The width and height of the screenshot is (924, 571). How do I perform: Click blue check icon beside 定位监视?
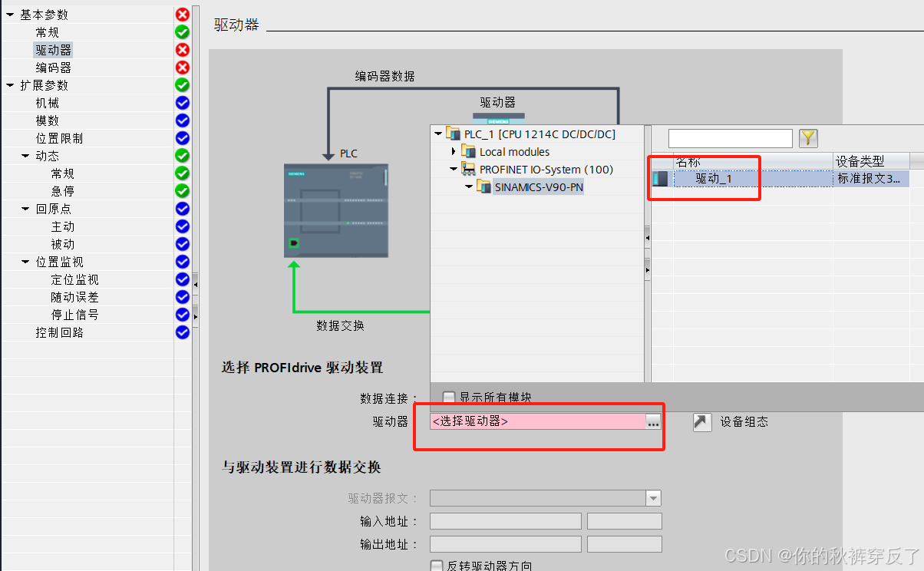pos(182,279)
